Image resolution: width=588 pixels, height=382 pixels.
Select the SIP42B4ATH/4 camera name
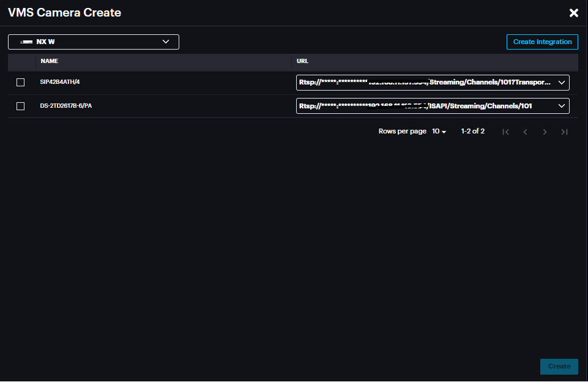point(60,82)
